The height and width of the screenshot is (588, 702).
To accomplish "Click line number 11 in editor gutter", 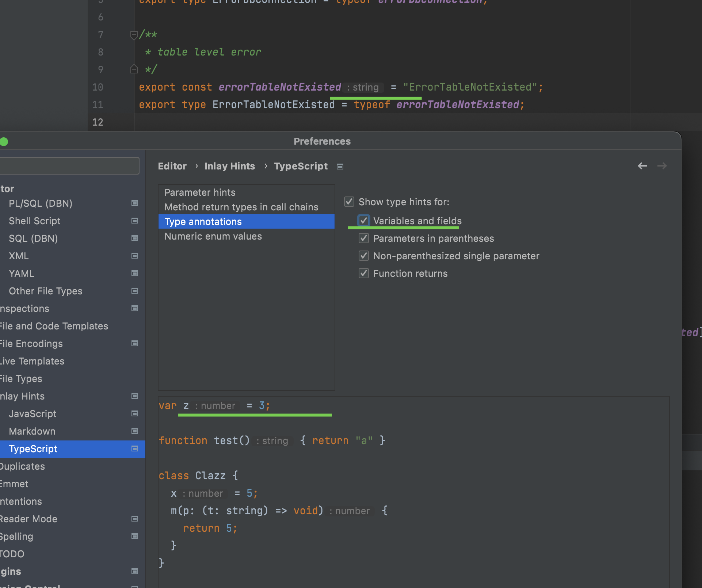I will pos(98,105).
